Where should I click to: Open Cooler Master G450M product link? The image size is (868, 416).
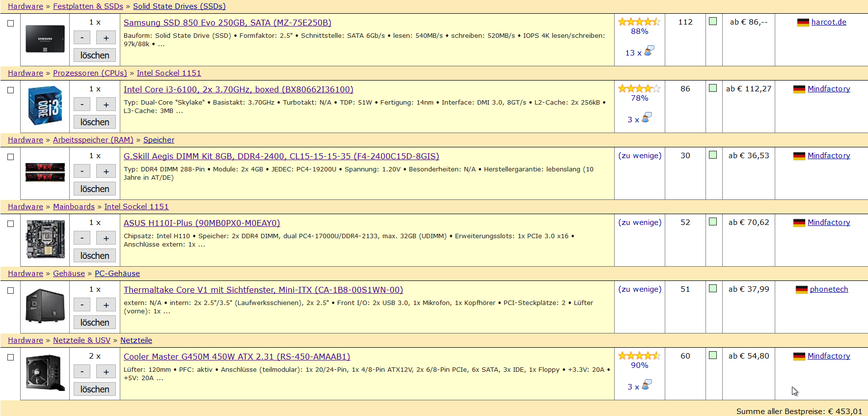(x=237, y=357)
